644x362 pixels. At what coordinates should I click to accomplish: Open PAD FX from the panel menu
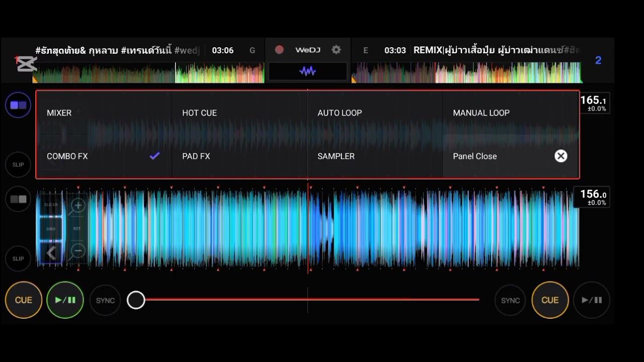pyautogui.click(x=239, y=156)
